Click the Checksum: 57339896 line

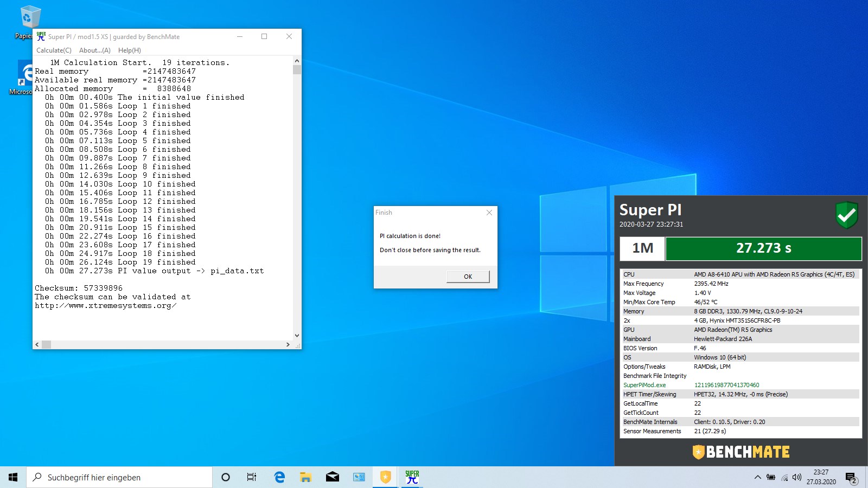(x=79, y=288)
